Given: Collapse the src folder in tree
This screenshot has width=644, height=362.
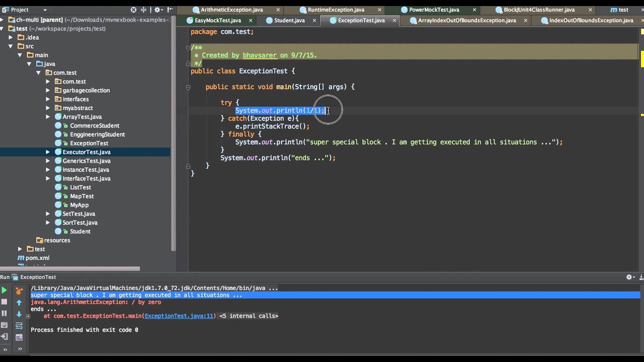Looking at the screenshot, I should coord(10,46).
